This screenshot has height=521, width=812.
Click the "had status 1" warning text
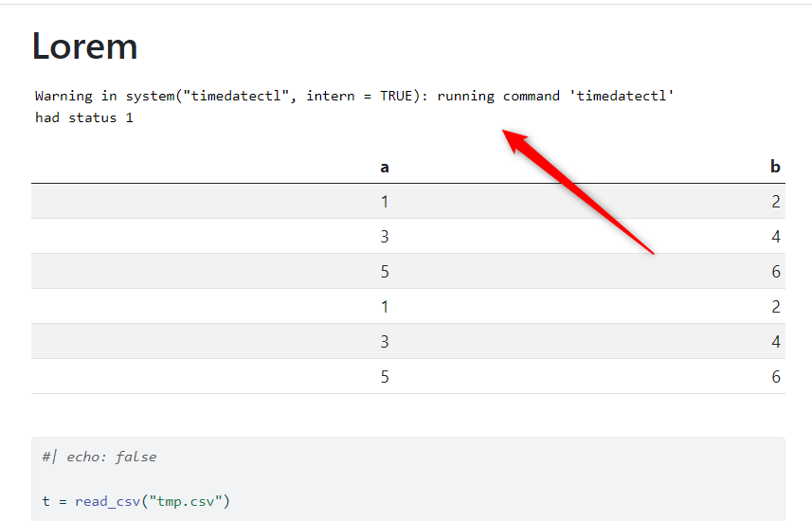point(84,118)
